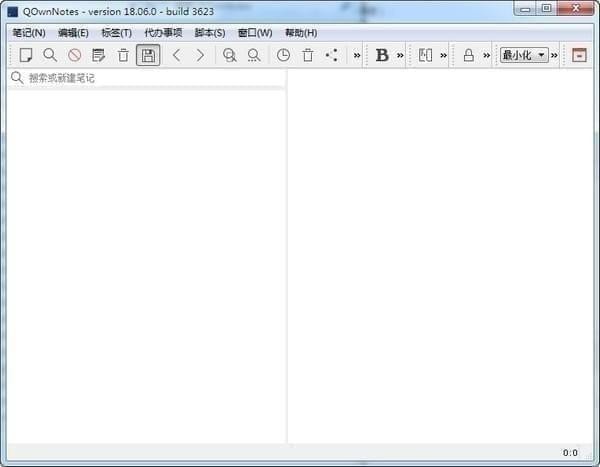Image resolution: width=600 pixels, height=467 pixels.
Task: Open the 脚本(S) menu
Action: (210, 33)
